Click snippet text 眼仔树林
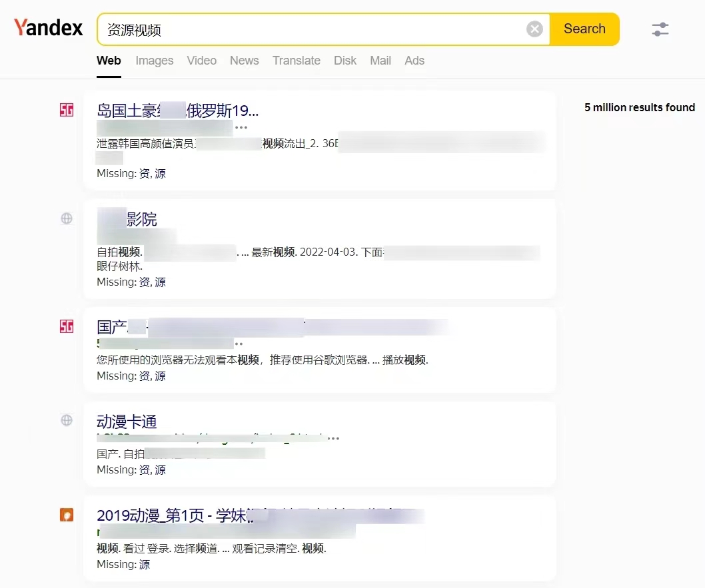The height and width of the screenshot is (588, 705). pos(119,266)
